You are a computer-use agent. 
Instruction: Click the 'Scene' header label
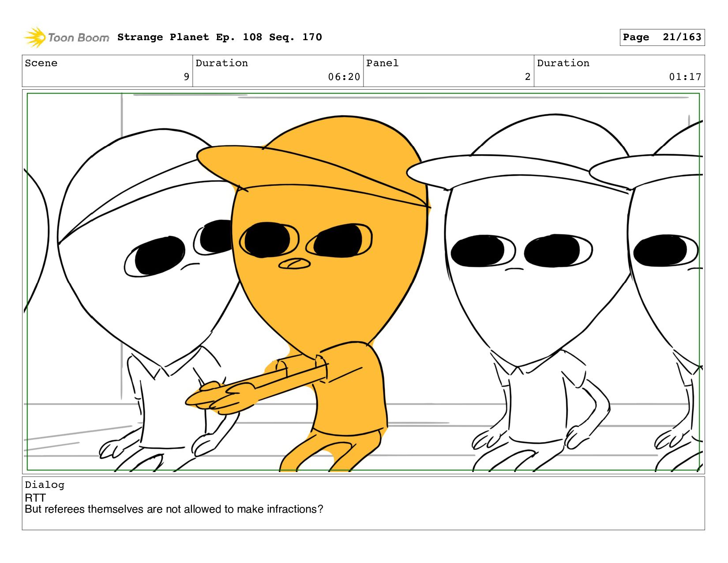tap(41, 63)
